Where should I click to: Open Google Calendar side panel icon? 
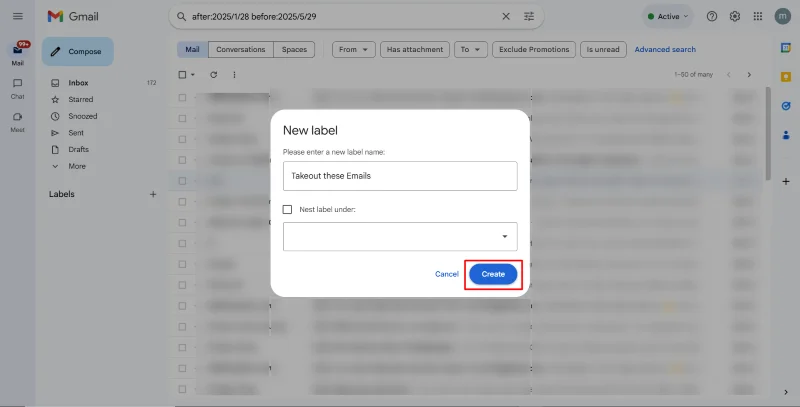(786, 48)
